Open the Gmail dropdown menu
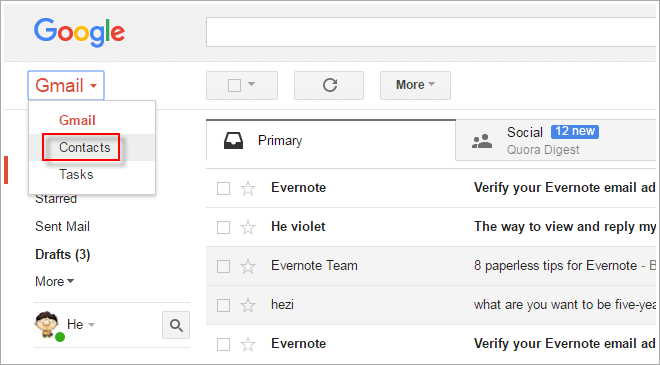 point(66,85)
